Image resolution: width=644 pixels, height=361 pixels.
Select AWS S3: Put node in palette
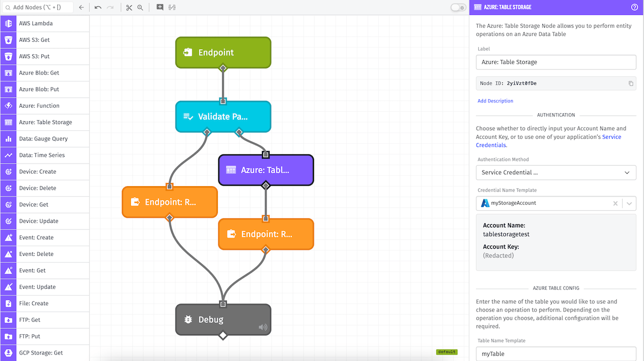pyautogui.click(x=45, y=56)
